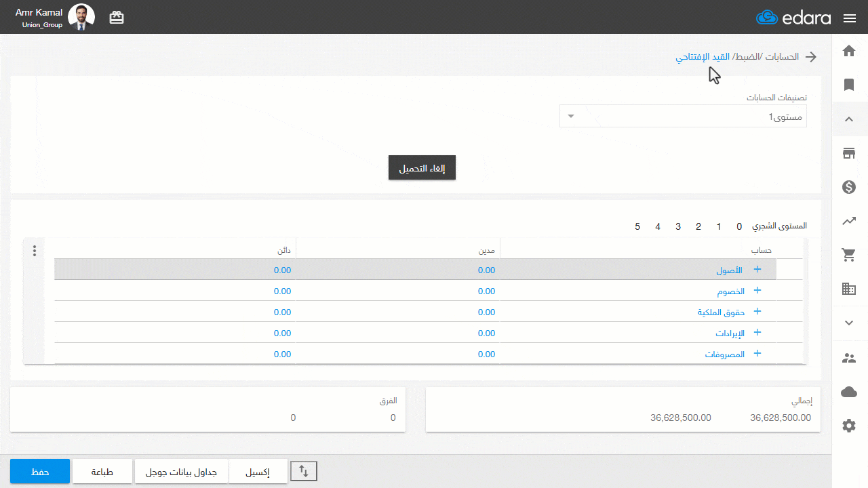Expand the المصروفات account row
This screenshot has width=868, height=488.
757,353
